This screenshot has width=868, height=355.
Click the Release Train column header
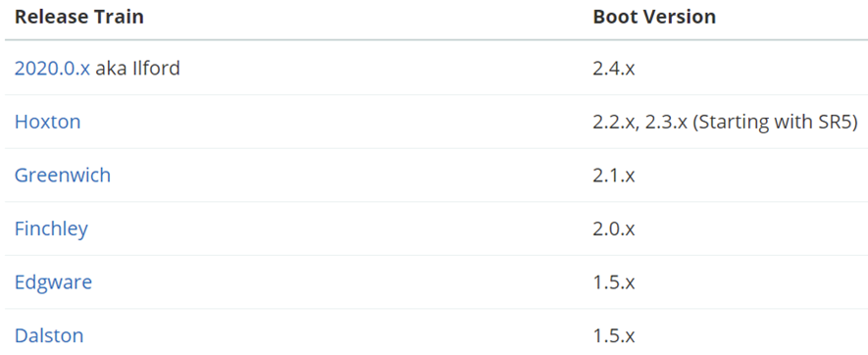[79, 17]
